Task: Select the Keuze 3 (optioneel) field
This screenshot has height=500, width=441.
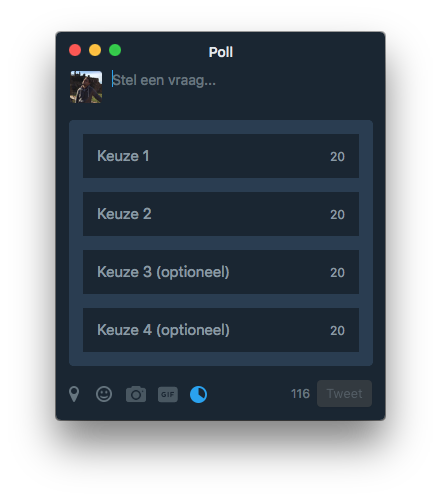Action: (x=221, y=272)
